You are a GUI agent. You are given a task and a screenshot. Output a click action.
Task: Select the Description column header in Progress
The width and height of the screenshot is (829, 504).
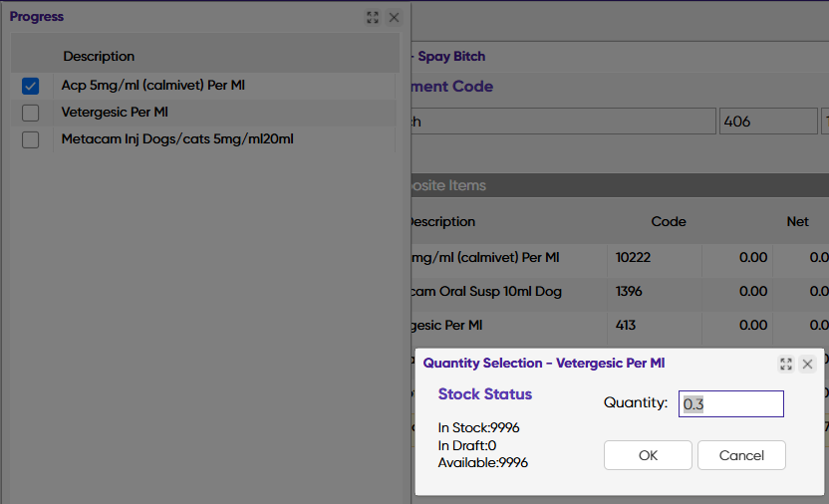[x=99, y=56]
